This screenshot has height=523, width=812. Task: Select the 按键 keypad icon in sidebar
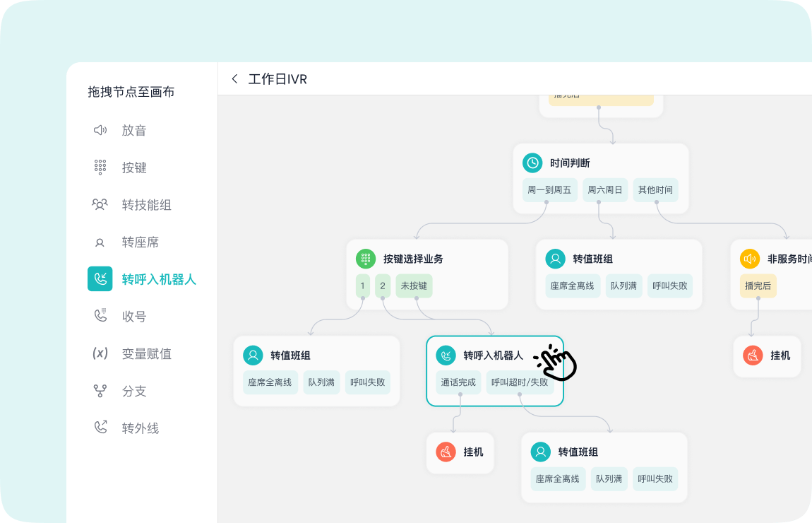pos(100,168)
